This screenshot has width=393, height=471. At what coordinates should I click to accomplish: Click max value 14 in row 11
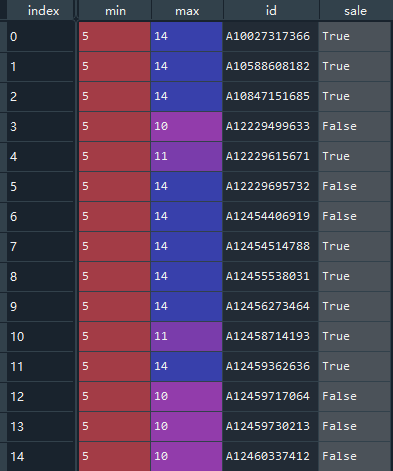186,366
